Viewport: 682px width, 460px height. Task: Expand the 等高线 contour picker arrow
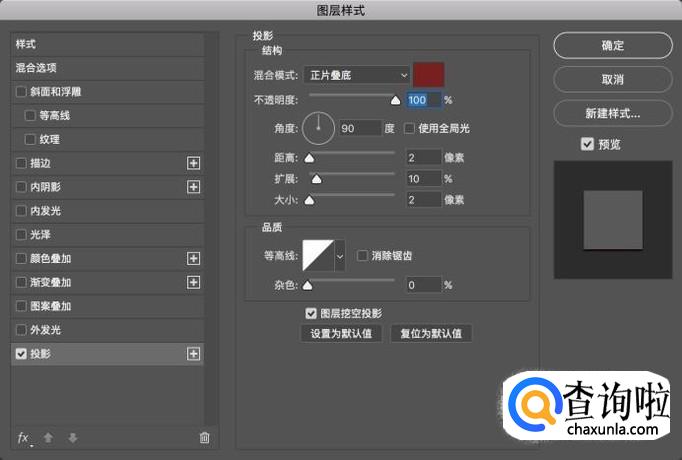click(339, 256)
